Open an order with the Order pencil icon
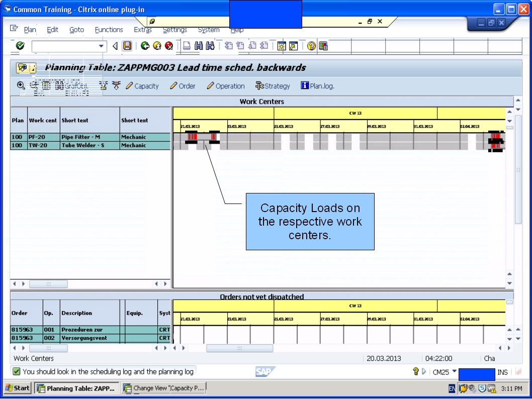The width and height of the screenshot is (532, 399). (182, 86)
